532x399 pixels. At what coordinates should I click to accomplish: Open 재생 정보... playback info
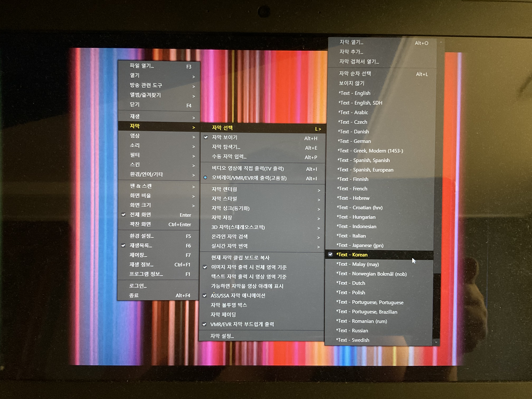pyautogui.click(x=158, y=265)
